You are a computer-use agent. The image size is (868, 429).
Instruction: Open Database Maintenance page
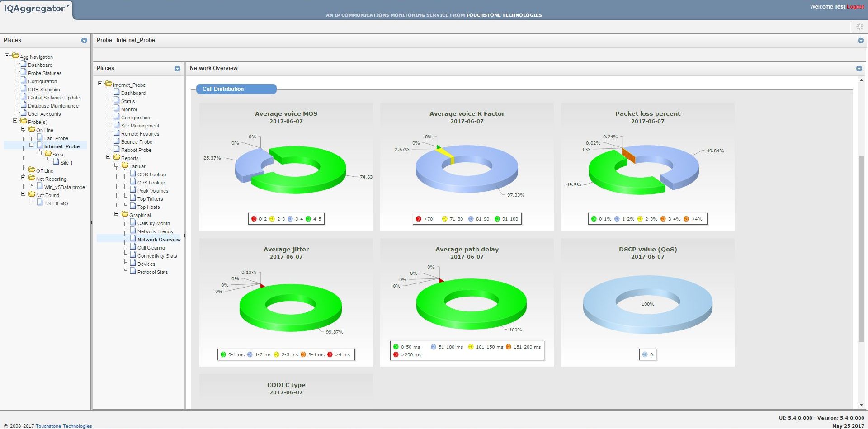[53, 106]
